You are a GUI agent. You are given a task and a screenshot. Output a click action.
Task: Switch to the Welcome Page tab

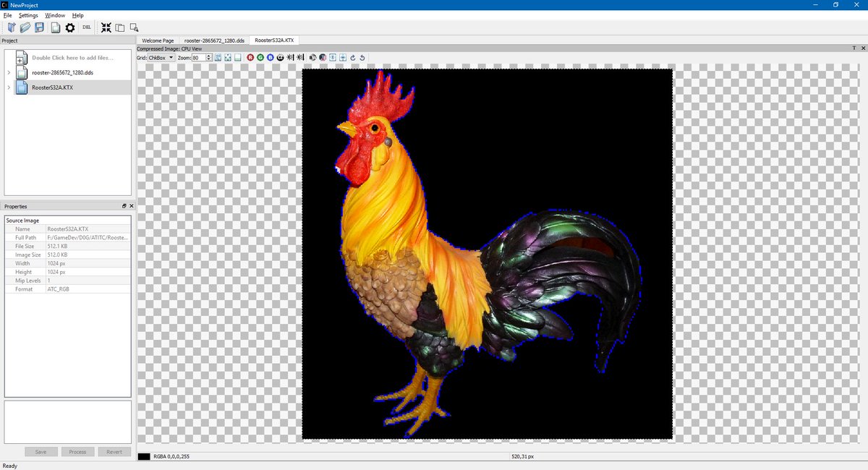click(158, 40)
